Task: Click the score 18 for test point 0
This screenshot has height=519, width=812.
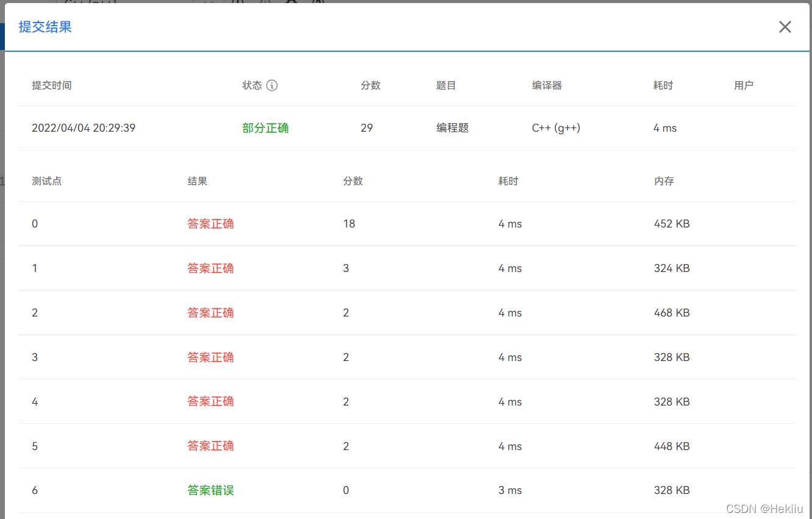Action: tap(349, 224)
